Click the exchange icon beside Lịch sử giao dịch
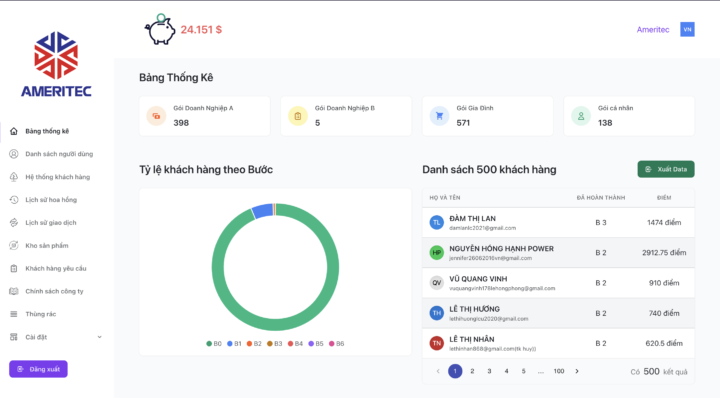The width and height of the screenshot is (720, 398). click(x=14, y=223)
